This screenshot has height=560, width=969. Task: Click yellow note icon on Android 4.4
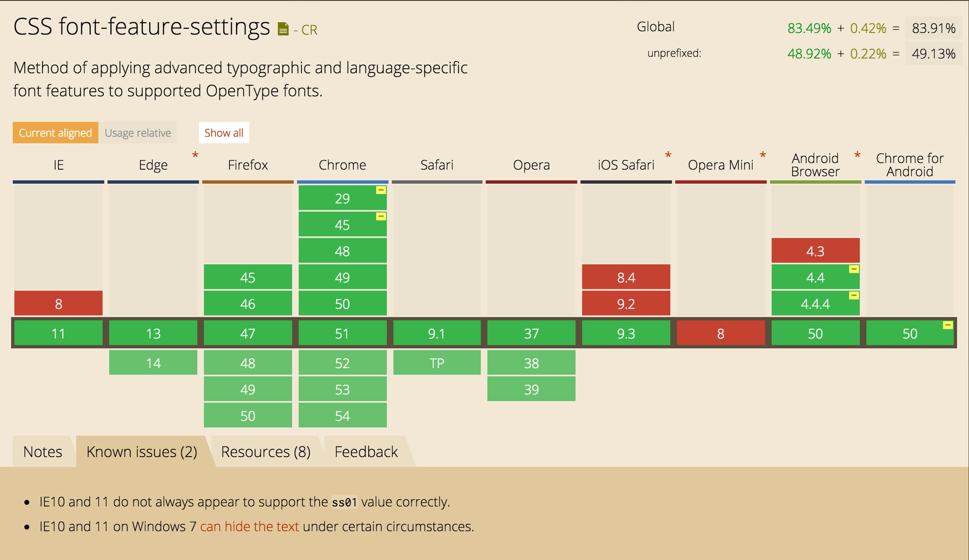tap(854, 269)
